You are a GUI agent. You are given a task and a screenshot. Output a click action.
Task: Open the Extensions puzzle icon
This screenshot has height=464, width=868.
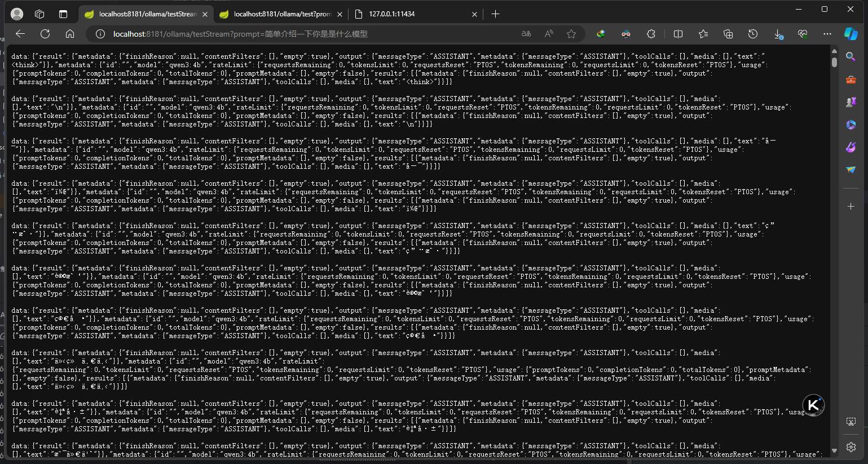point(651,34)
